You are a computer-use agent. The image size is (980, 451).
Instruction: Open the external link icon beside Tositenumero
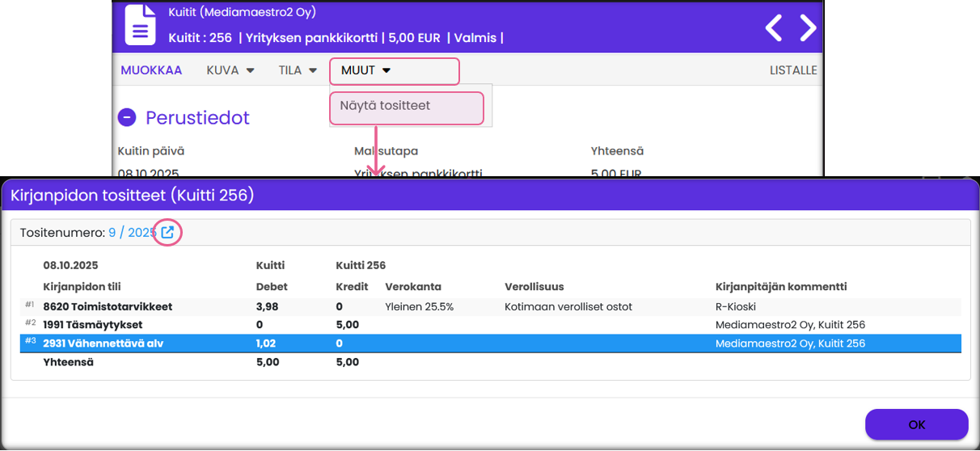(x=167, y=233)
